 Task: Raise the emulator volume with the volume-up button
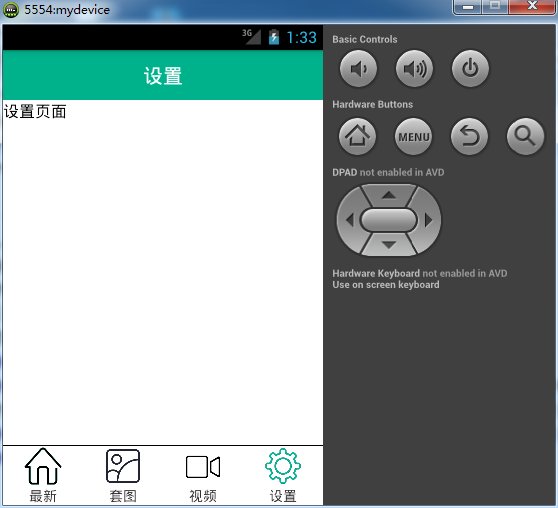pyautogui.click(x=414, y=69)
